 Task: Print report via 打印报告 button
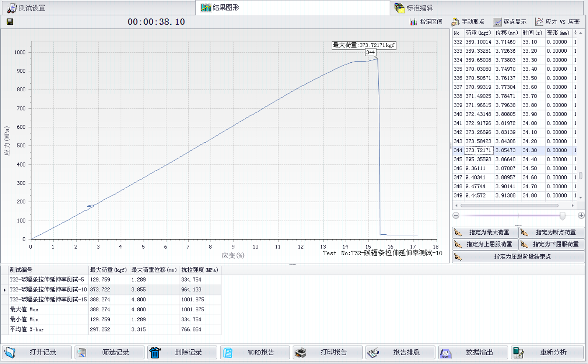pos(327,352)
